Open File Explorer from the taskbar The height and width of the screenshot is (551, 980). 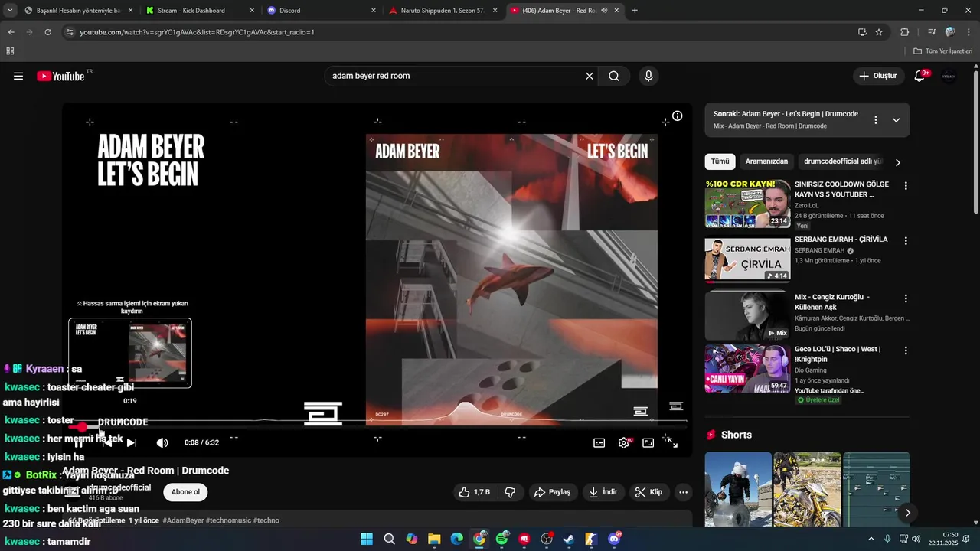click(434, 539)
